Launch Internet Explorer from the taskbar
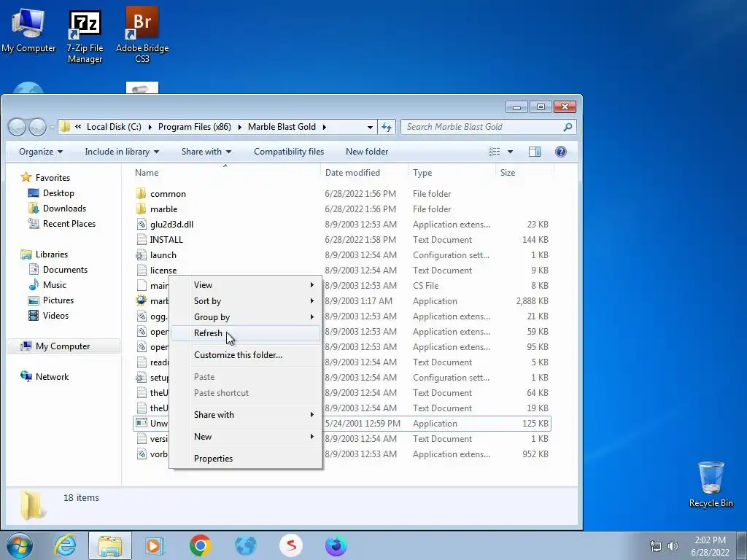 (64, 545)
